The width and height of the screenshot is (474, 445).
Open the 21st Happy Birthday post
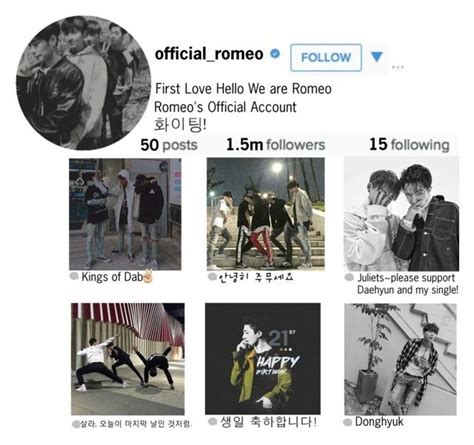263,359
